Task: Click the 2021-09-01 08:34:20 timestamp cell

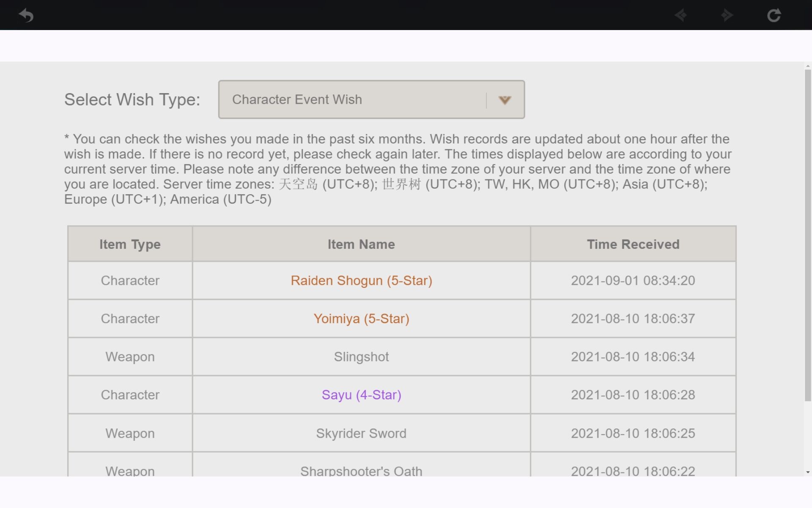Action: click(x=633, y=281)
